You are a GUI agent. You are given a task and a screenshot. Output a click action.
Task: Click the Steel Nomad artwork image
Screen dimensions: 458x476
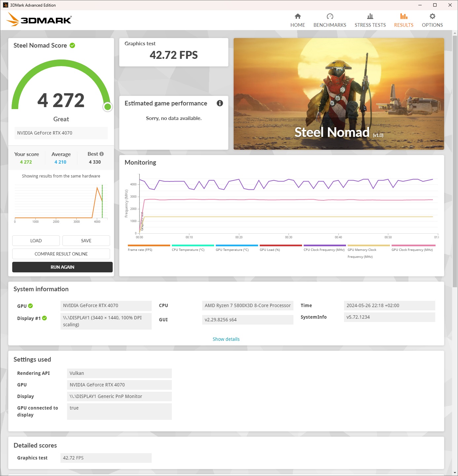339,94
